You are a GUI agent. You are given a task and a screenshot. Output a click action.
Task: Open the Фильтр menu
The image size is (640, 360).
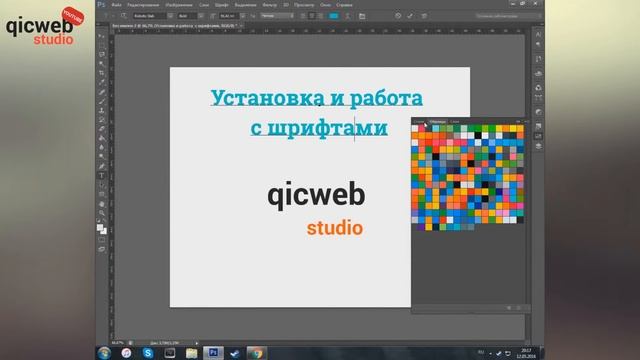(269, 5)
